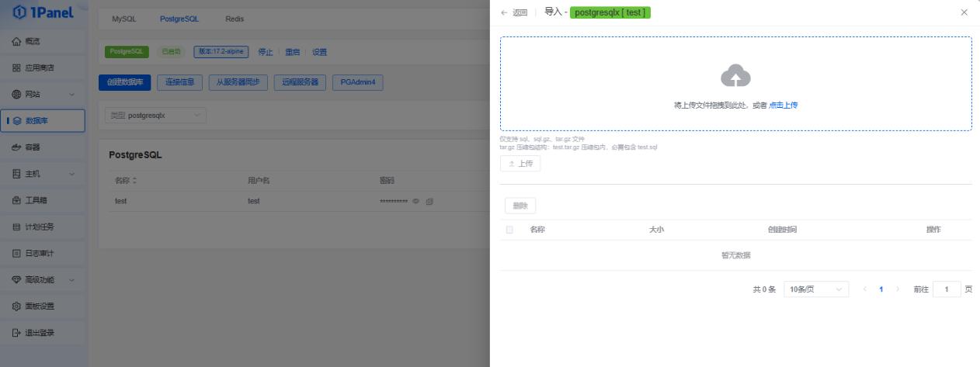Click 远程服务器 remote server button
This screenshot has width=980, height=367.
[300, 82]
